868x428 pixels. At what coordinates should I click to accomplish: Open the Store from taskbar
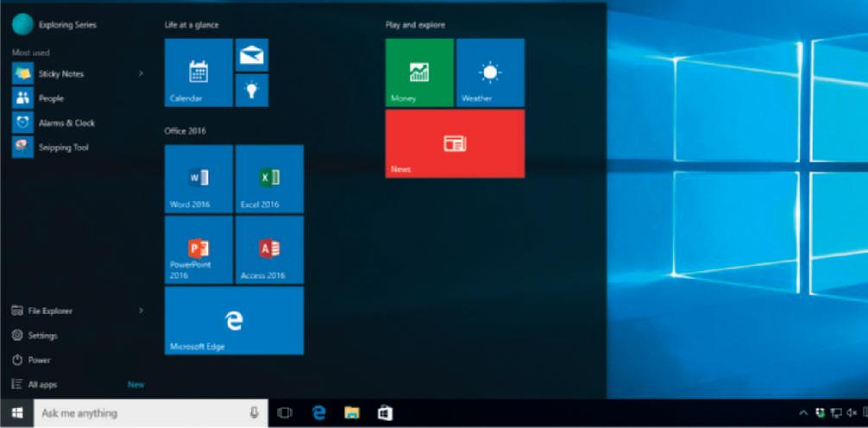[386, 413]
